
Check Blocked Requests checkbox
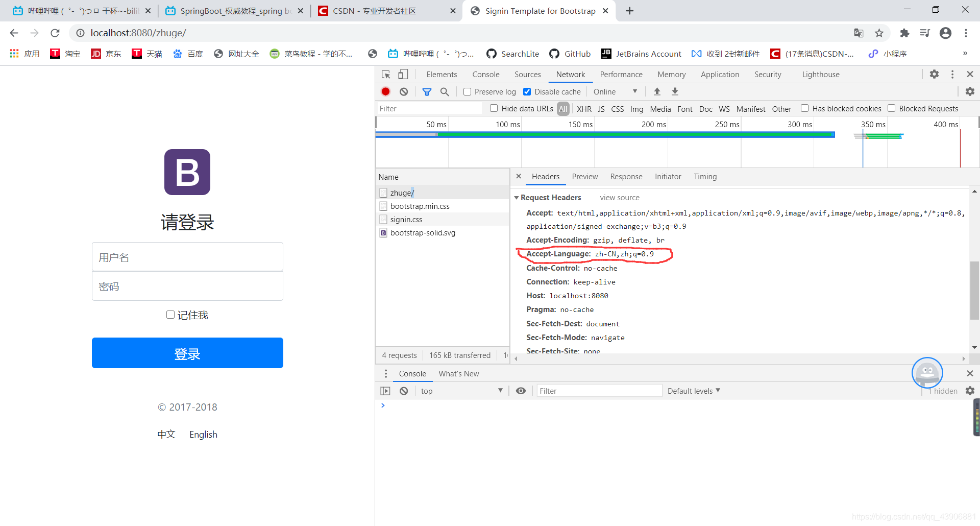(x=891, y=108)
